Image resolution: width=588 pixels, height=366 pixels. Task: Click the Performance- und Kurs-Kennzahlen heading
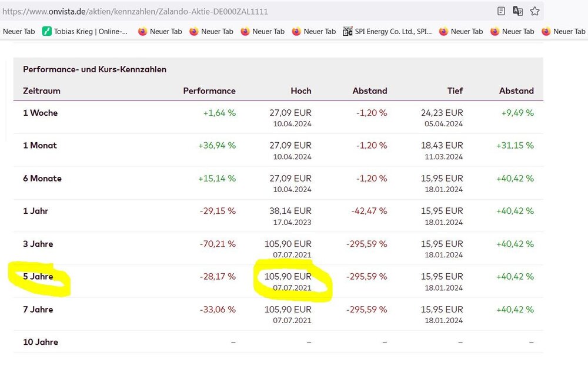point(95,69)
